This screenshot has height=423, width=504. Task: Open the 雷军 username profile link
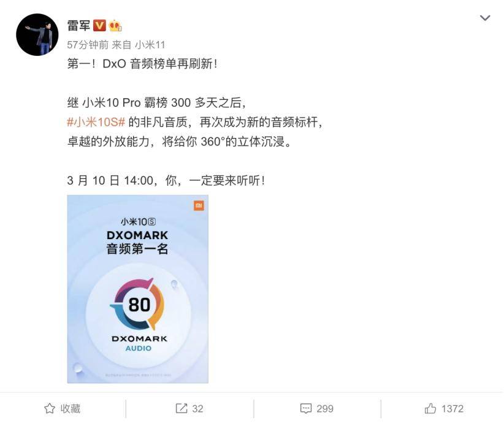tap(78, 25)
